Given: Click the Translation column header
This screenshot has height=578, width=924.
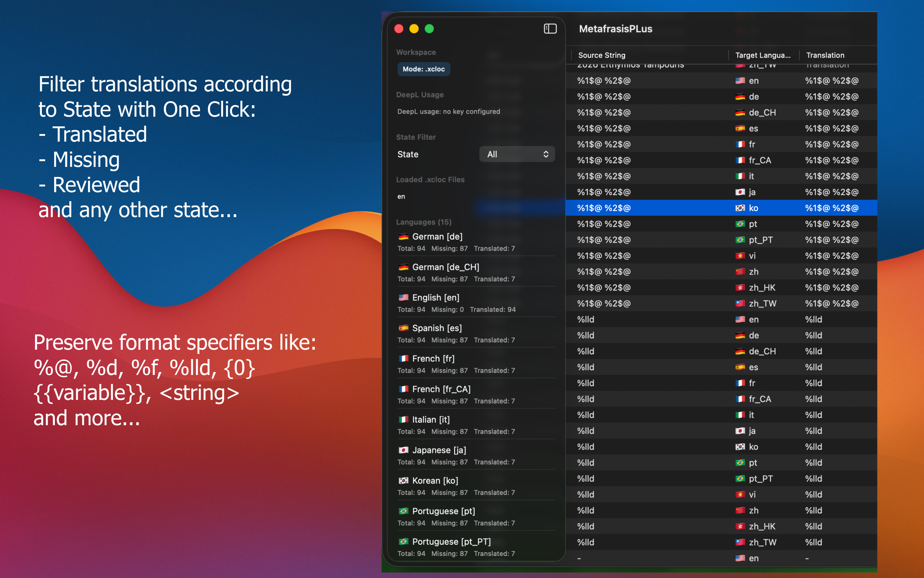Looking at the screenshot, I should click(825, 55).
